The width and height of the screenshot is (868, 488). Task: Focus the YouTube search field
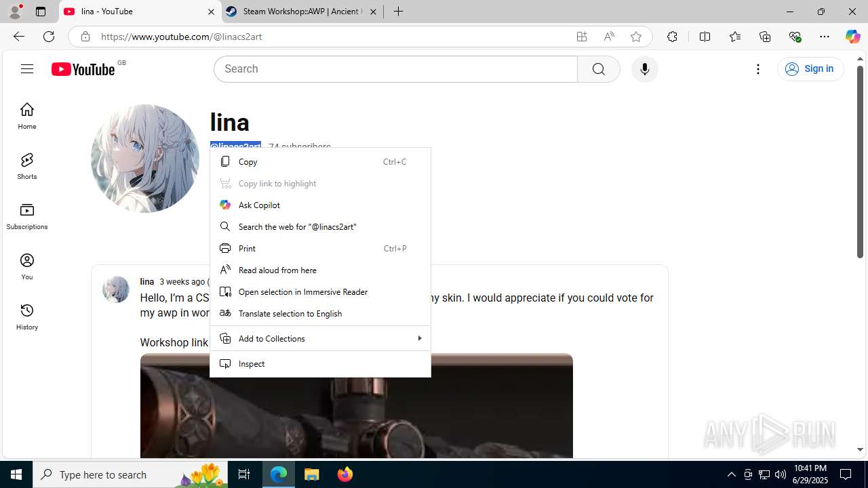click(395, 69)
